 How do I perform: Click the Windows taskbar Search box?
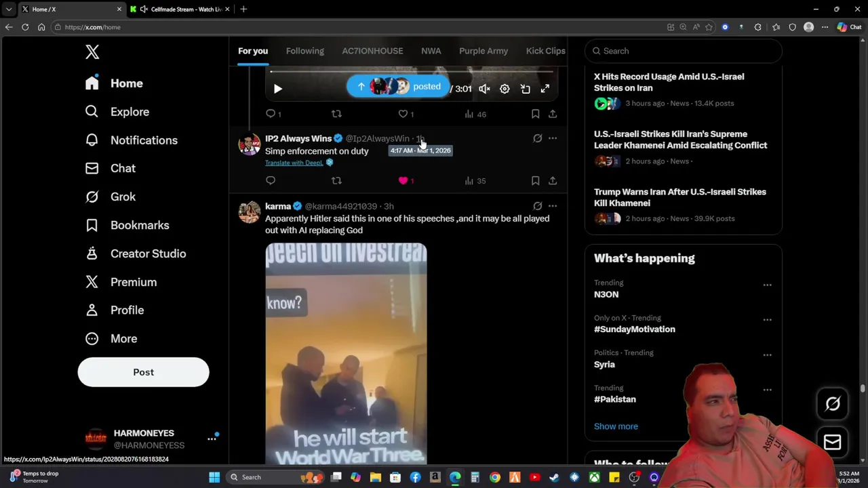[x=273, y=477]
